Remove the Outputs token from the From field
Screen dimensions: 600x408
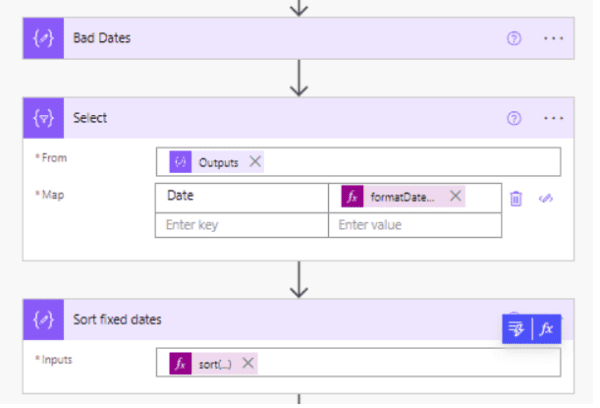point(255,162)
